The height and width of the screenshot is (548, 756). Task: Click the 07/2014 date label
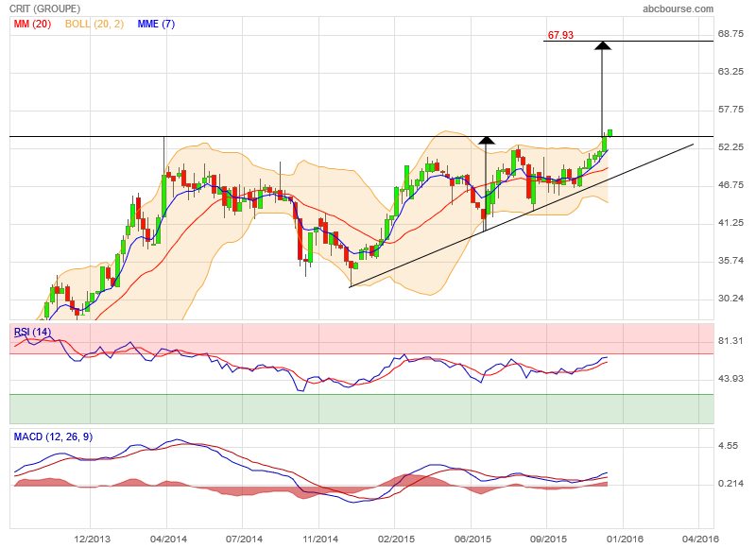point(244,539)
